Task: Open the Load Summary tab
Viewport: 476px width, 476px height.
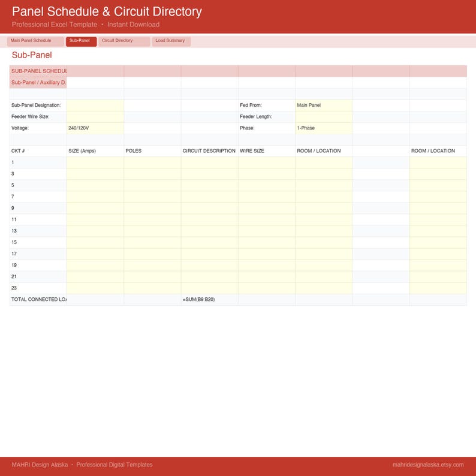Action: click(x=171, y=41)
